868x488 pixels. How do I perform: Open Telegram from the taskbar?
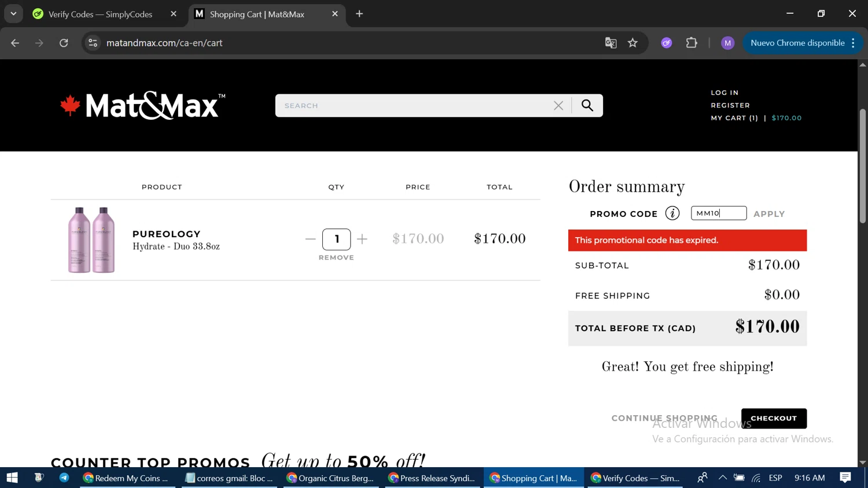pyautogui.click(x=64, y=478)
